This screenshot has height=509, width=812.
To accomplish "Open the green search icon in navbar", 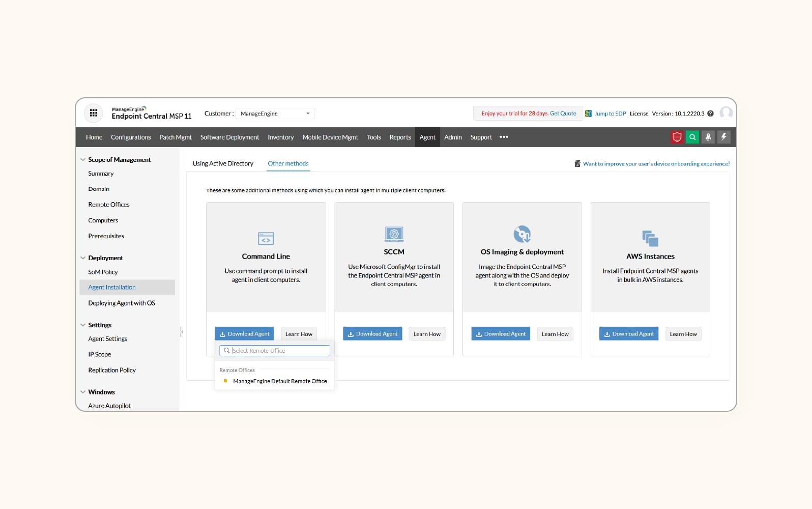I will click(692, 137).
